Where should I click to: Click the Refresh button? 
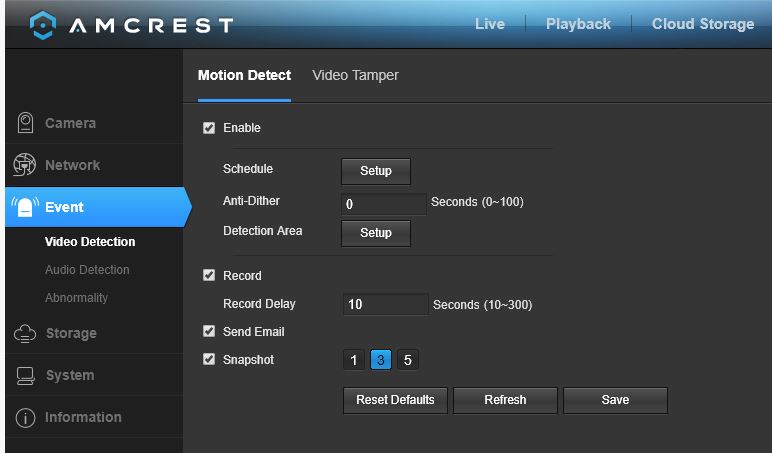pyautogui.click(x=505, y=400)
